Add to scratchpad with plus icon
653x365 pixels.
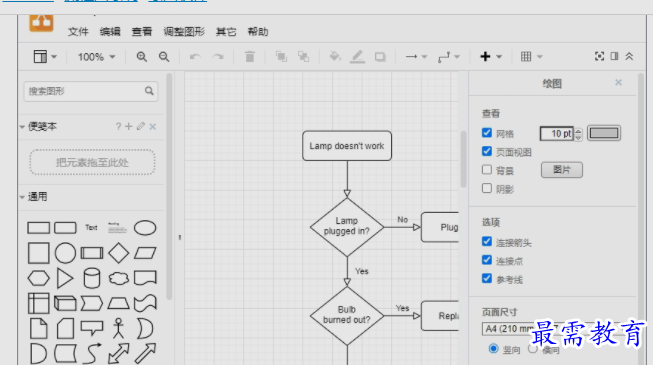click(129, 126)
